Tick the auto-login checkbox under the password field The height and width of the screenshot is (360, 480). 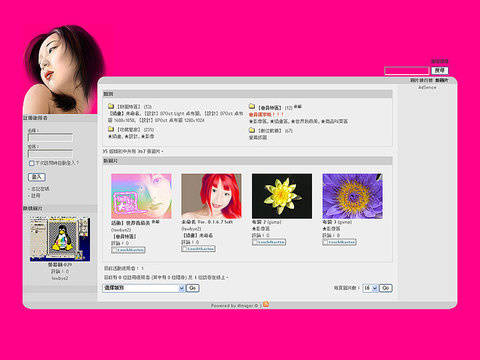[x=31, y=163]
